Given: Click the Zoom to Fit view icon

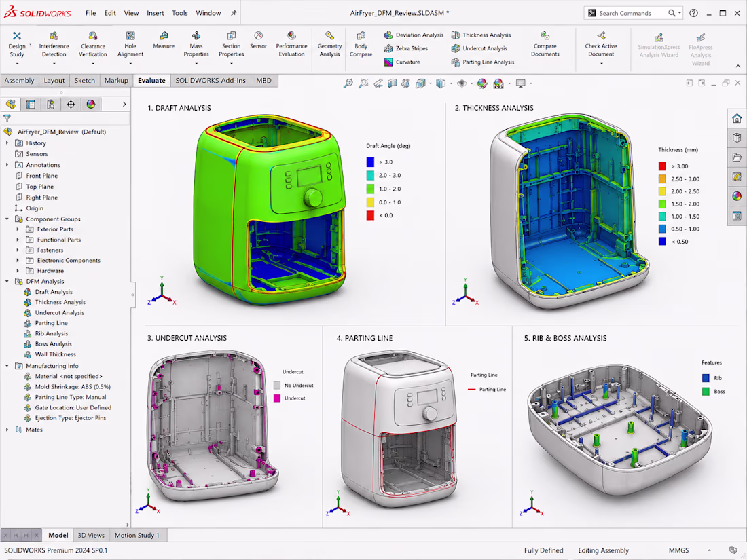Looking at the screenshot, I should coord(348,83).
